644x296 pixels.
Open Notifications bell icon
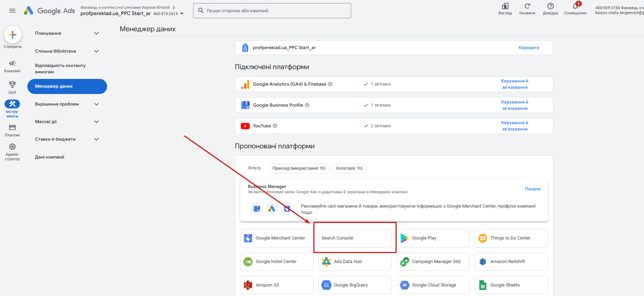(x=575, y=6)
